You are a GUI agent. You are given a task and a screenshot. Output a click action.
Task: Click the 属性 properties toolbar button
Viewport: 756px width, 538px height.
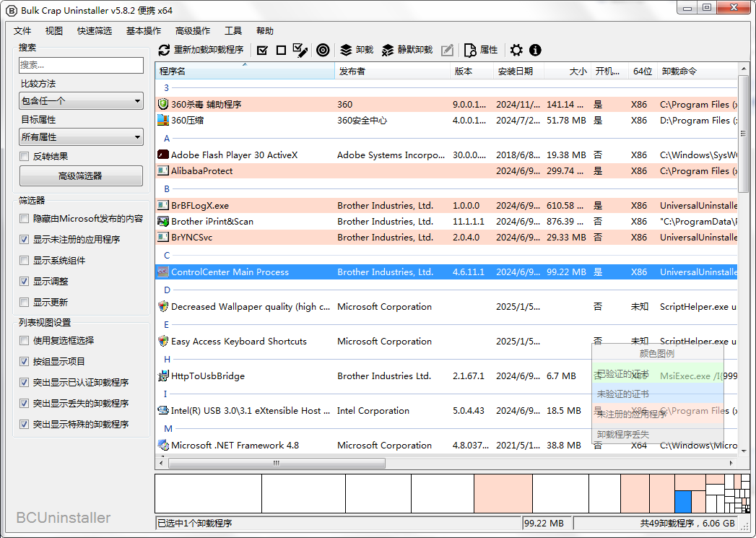pos(481,50)
